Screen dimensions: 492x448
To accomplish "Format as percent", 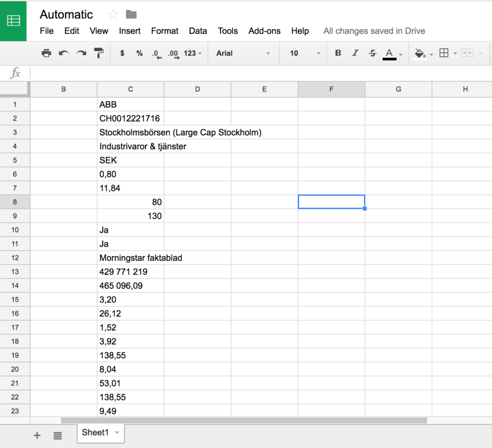I will click(x=139, y=53).
